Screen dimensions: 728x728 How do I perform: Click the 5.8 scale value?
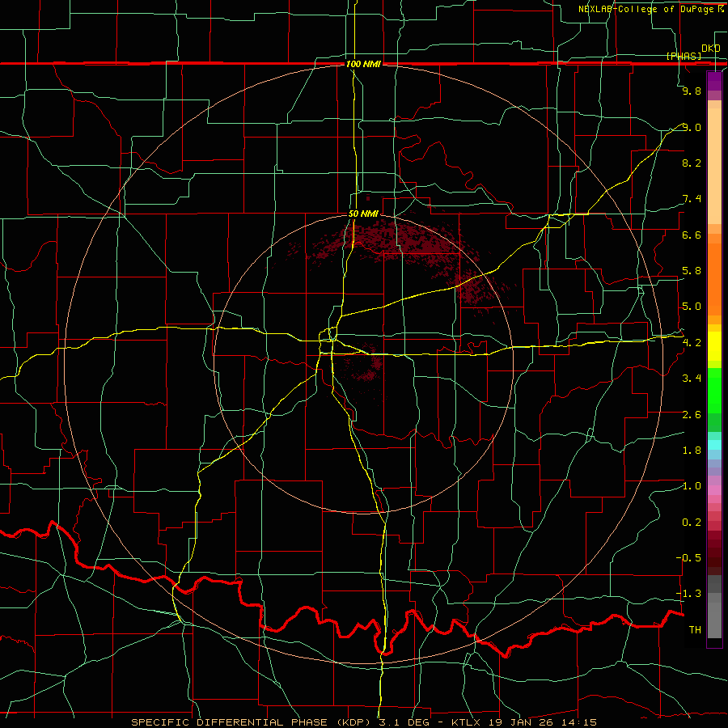coord(692,271)
